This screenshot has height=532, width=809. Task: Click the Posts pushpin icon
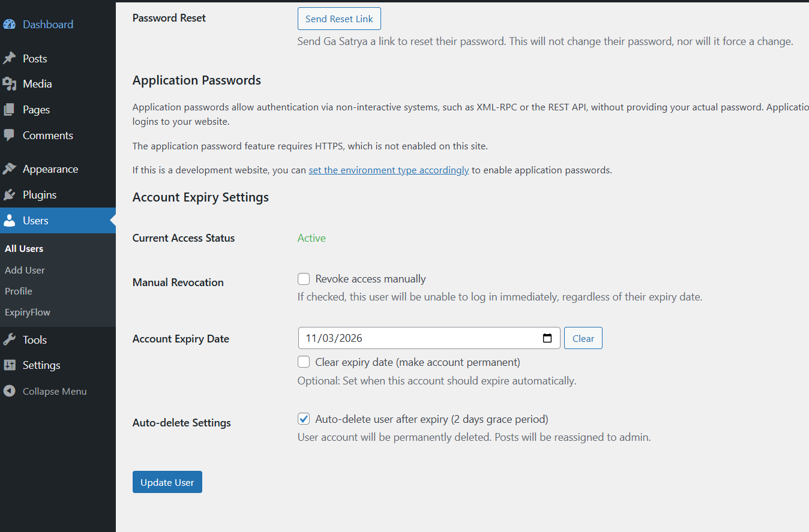pos(9,58)
